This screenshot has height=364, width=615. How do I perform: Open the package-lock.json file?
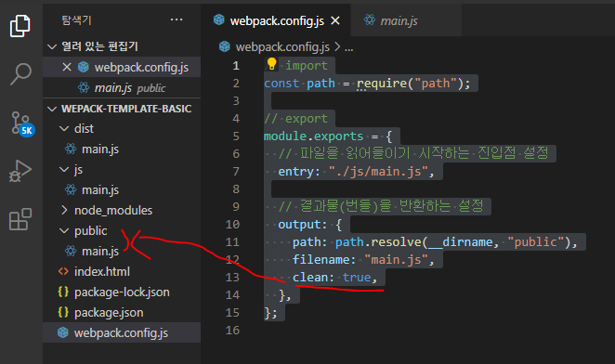122,292
